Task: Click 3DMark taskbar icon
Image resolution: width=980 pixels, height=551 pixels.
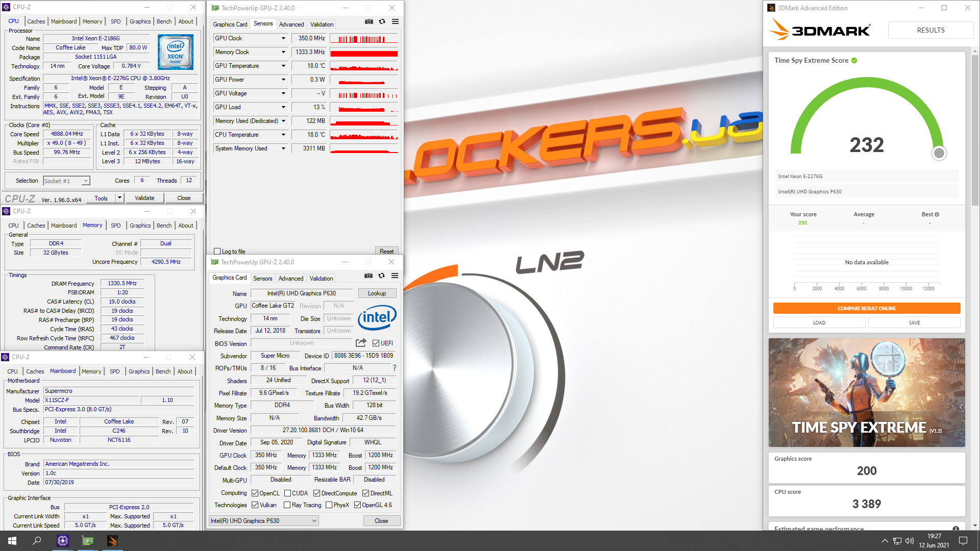Action: (x=113, y=541)
